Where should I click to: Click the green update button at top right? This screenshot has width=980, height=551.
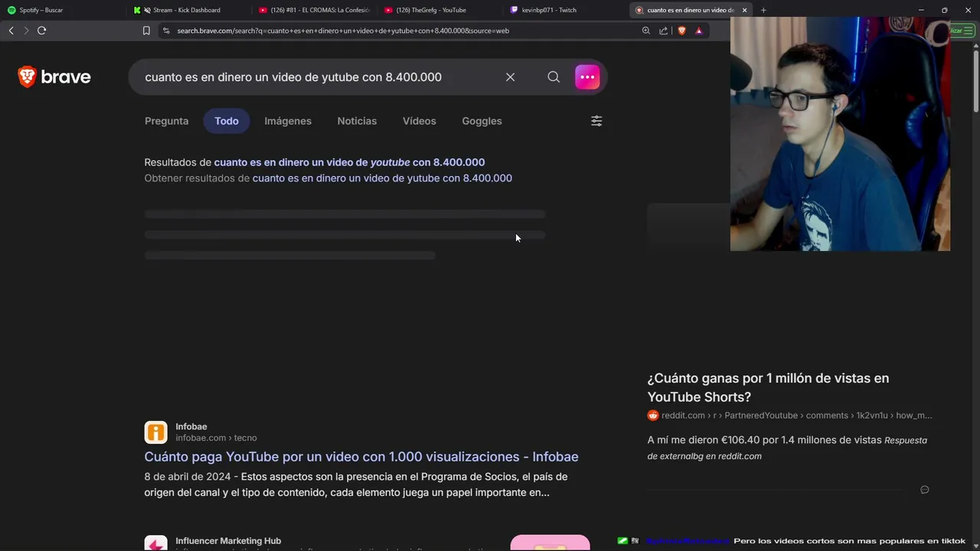pos(962,31)
